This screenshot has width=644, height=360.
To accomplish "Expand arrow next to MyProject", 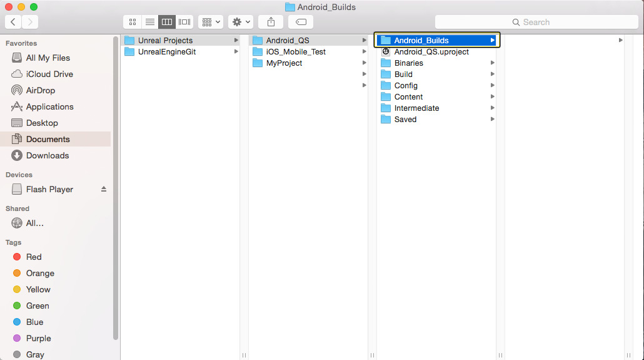I will tap(365, 63).
